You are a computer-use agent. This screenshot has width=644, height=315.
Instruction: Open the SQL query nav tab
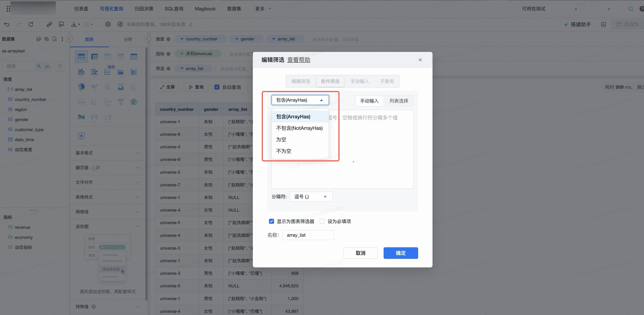pyautogui.click(x=174, y=9)
